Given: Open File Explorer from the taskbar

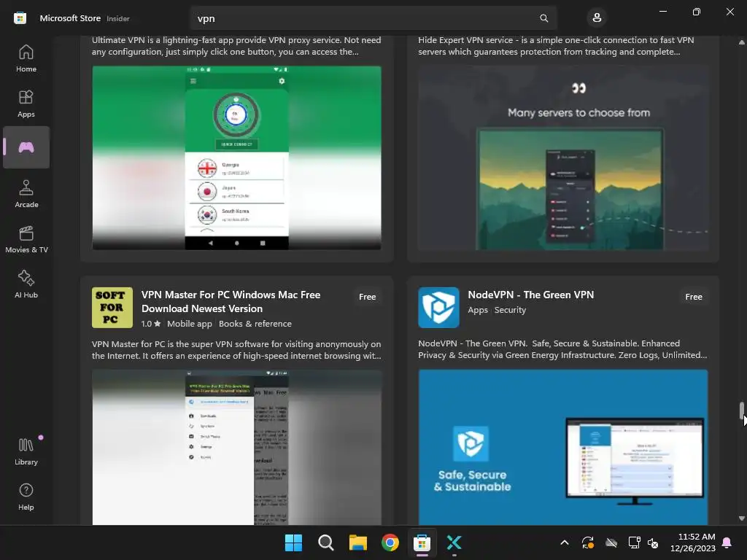Looking at the screenshot, I should (x=357, y=542).
